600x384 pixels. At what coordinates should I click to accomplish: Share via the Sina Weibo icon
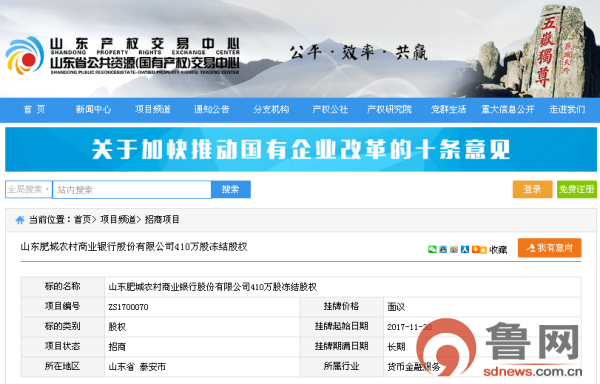454,249
